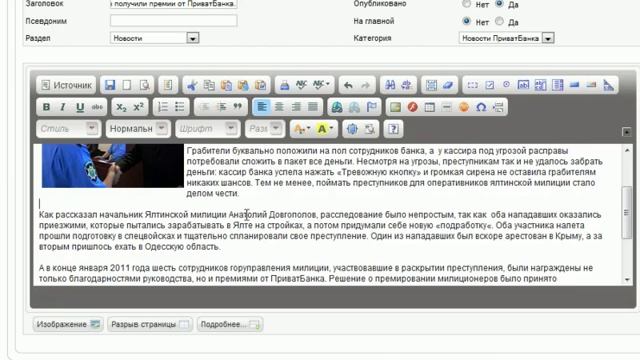Align text right
The width and height of the screenshot is (640, 360).
tap(296, 107)
